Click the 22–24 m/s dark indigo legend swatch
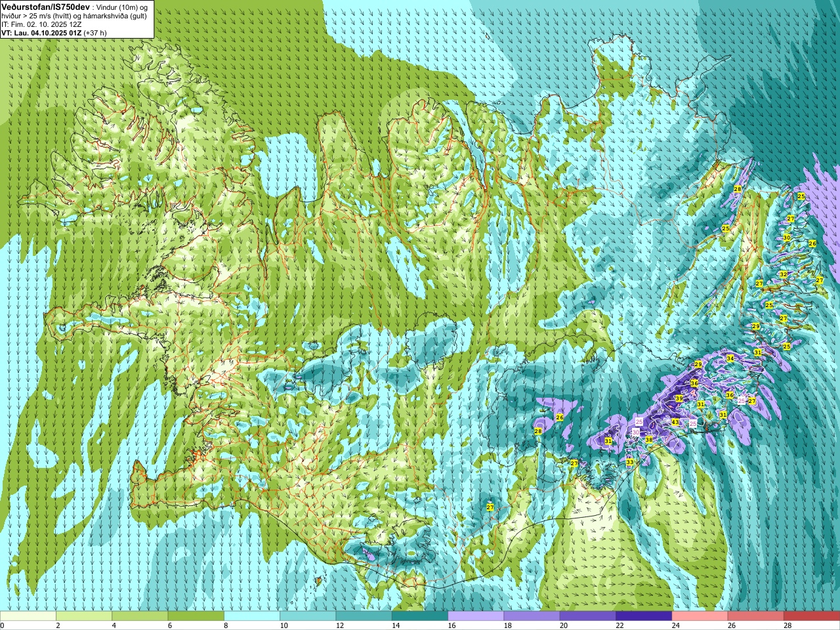Viewport: 840px width, 630px height. (x=644, y=616)
